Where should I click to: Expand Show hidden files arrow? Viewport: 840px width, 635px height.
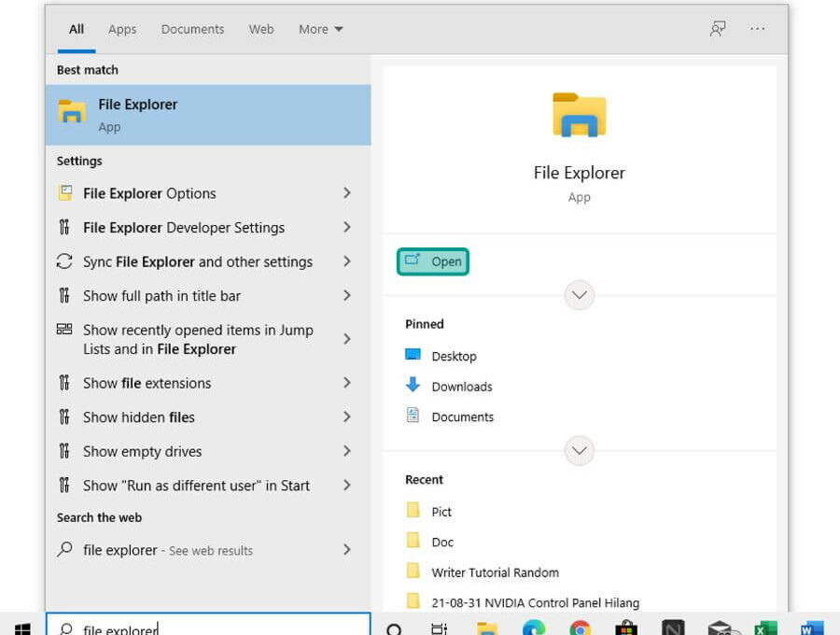tap(347, 416)
